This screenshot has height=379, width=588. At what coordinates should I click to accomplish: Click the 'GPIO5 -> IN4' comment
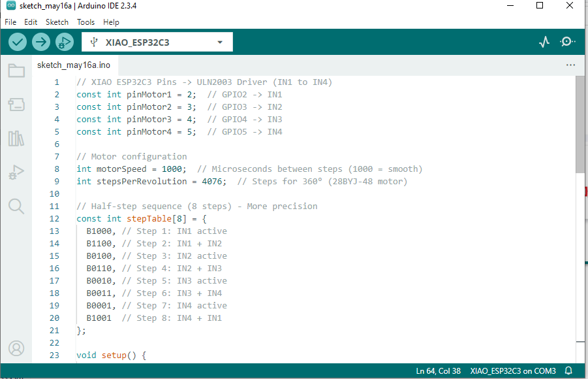click(x=245, y=132)
